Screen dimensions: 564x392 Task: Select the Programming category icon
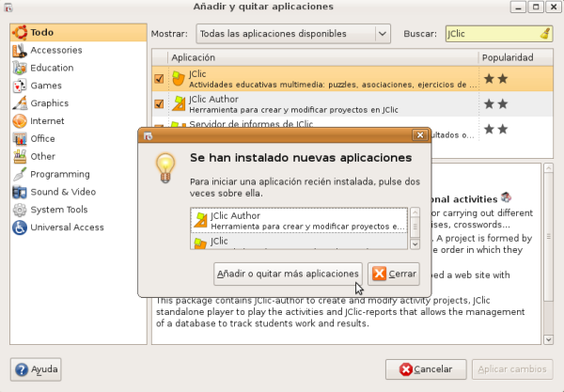tap(19, 174)
